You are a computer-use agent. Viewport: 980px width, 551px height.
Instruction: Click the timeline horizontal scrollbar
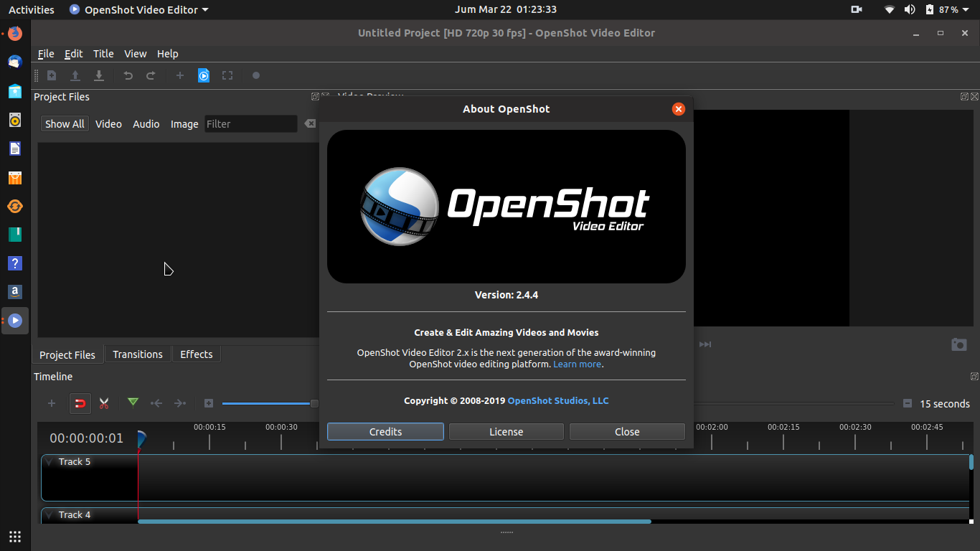click(x=395, y=522)
